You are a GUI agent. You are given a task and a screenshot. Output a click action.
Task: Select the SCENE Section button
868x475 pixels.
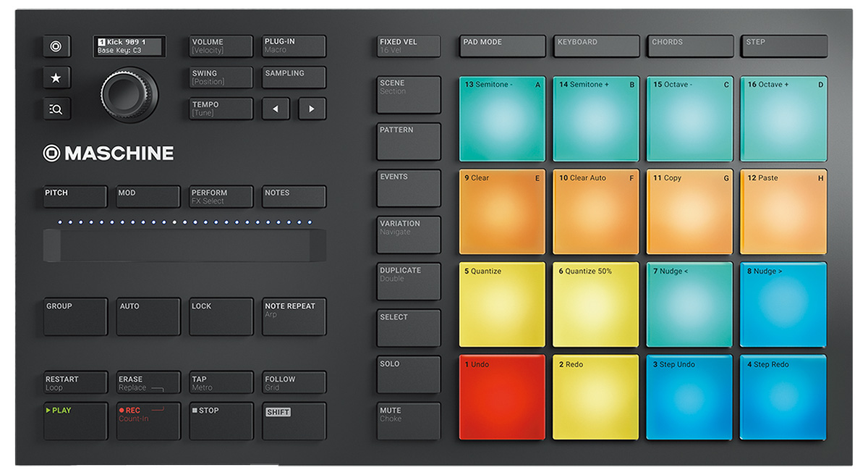pos(408,95)
